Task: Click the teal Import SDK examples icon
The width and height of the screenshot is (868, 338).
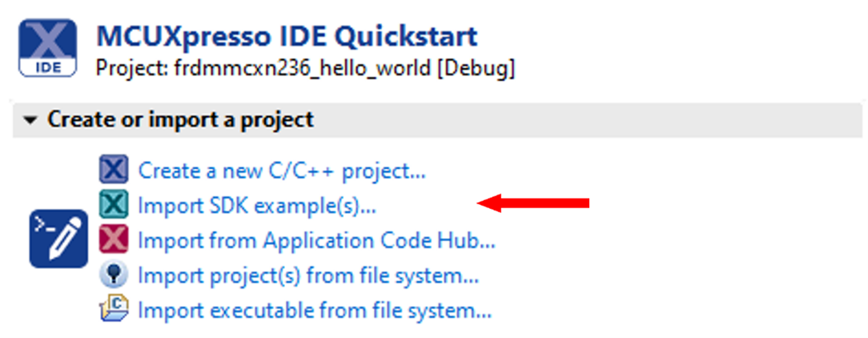Action: pyautogui.click(x=114, y=205)
